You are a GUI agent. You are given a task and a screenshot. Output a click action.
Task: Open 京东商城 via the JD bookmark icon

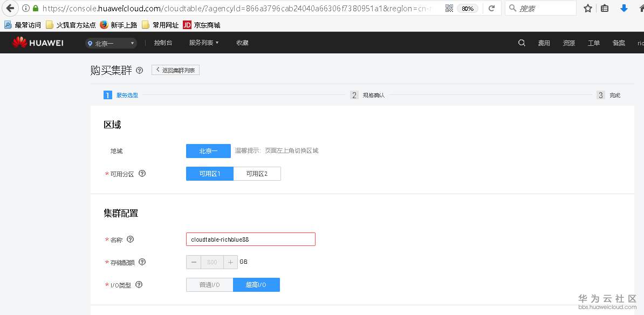click(x=187, y=24)
